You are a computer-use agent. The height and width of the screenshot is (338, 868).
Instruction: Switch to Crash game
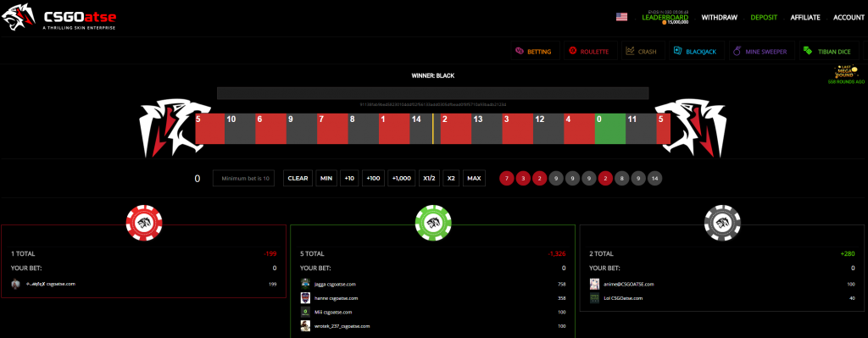click(x=643, y=52)
